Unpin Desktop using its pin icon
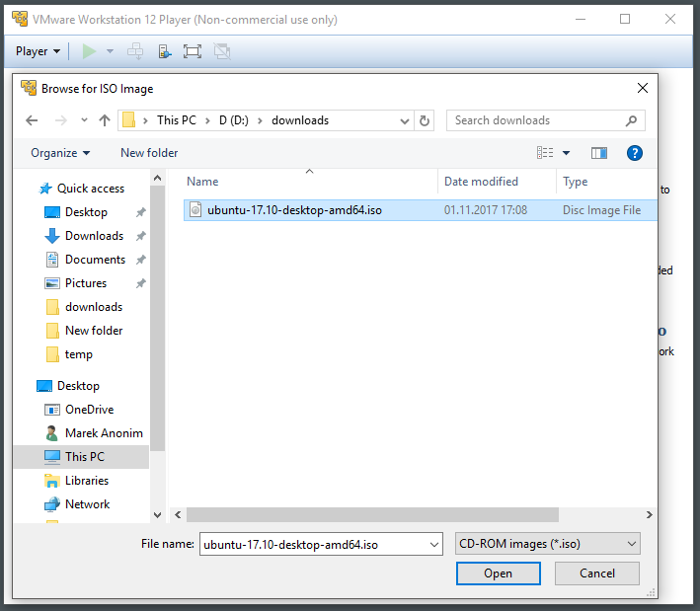This screenshot has width=700, height=611. point(140,212)
